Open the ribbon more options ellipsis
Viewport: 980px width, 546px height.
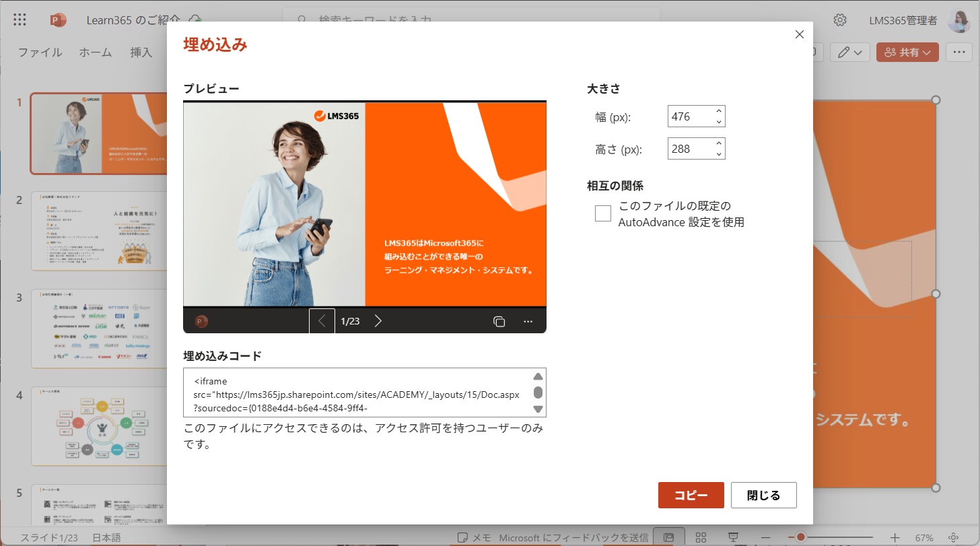(x=959, y=52)
